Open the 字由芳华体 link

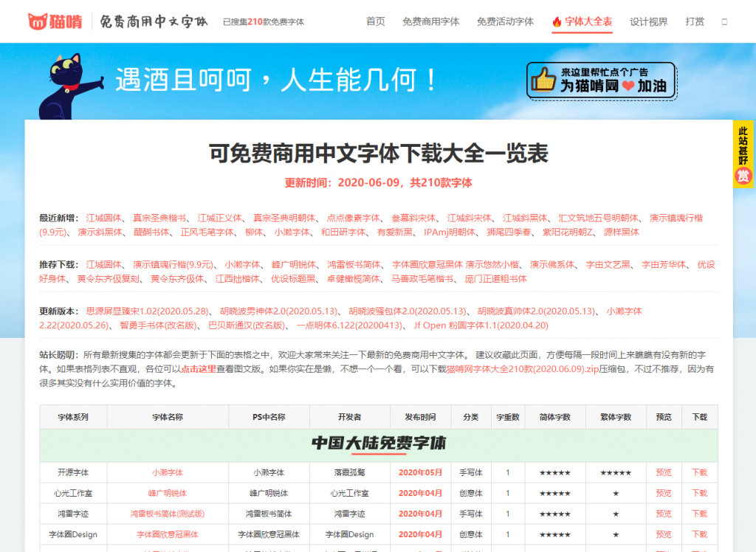point(664,265)
